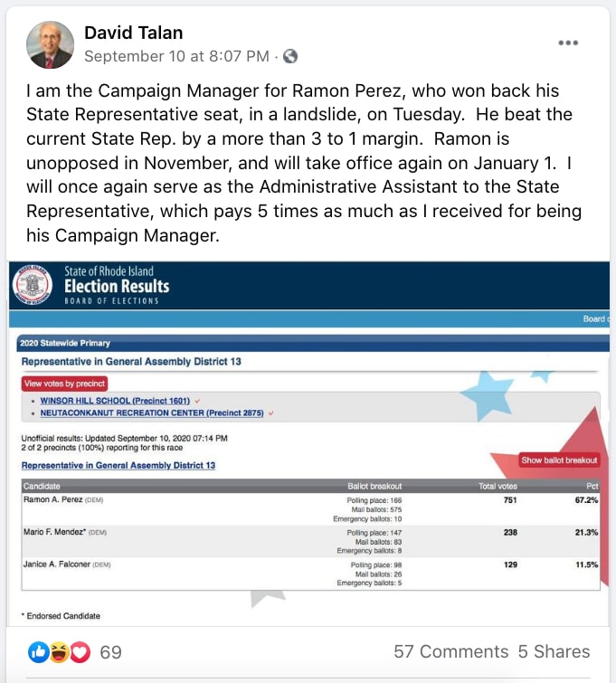Click the thumbs-up Like reaction icon

click(x=38, y=652)
